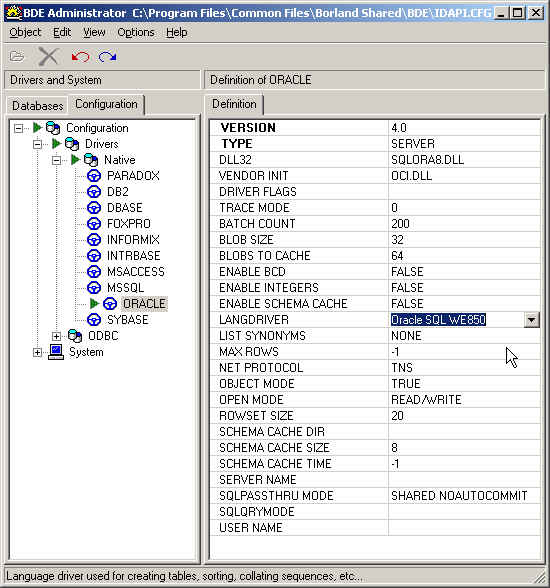Click the OBJECT MODE value TRUE

click(x=406, y=384)
